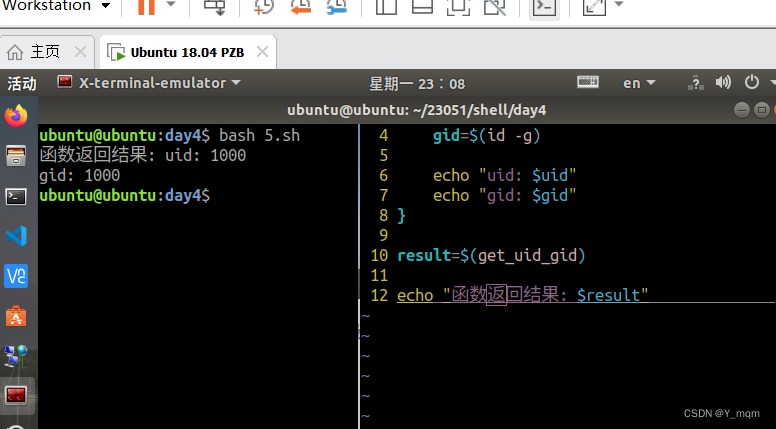Click the keyboard icon in top bar
Image resolution: width=776 pixels, height=429 pixels.
pos(588,82)
